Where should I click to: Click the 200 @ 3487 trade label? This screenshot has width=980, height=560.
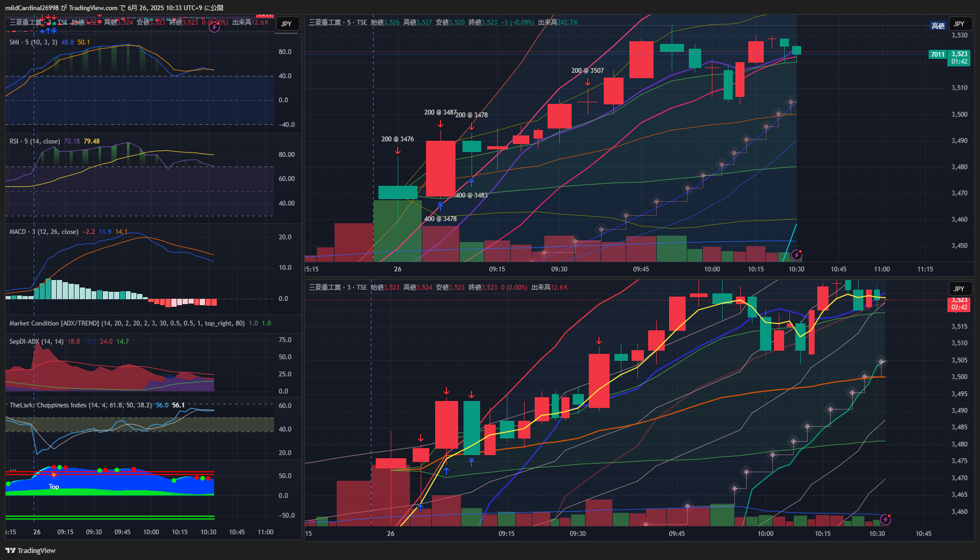[440, 112]
